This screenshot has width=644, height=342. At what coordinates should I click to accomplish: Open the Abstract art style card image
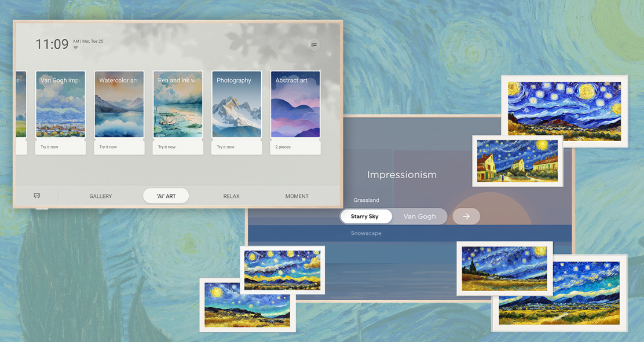click(x=295, y=104)
